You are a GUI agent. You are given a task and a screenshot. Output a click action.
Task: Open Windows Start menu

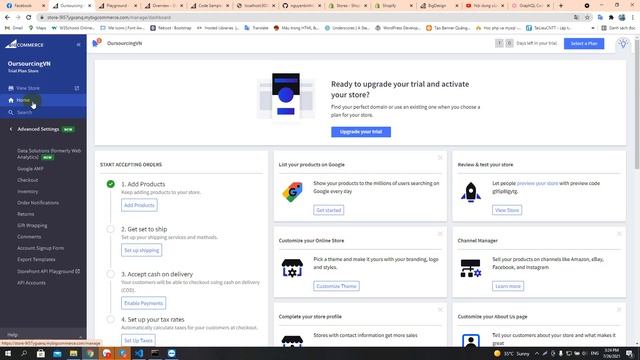click(8, 353)
